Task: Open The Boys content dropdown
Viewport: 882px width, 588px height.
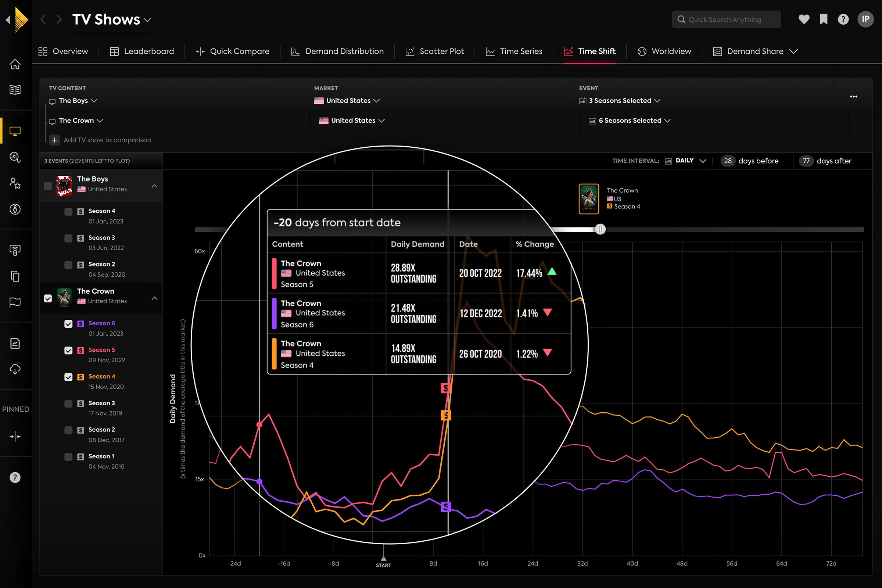Action: coord(78,100)
